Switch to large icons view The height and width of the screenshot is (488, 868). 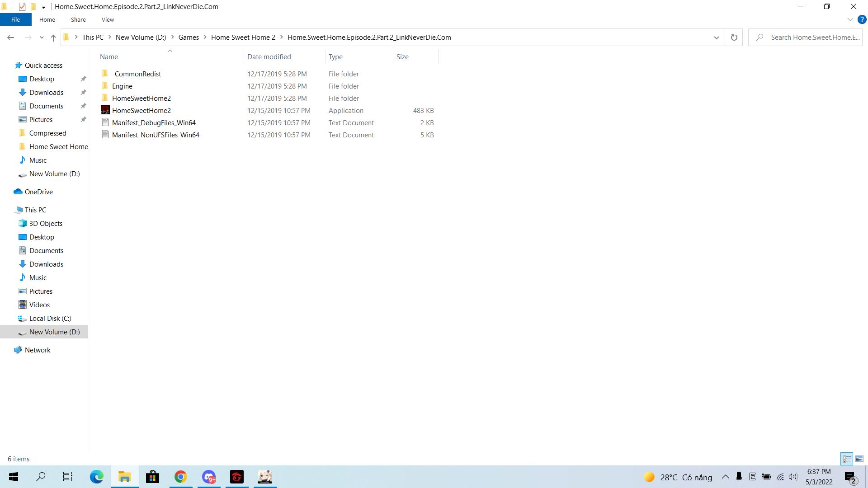pos(859,459)
